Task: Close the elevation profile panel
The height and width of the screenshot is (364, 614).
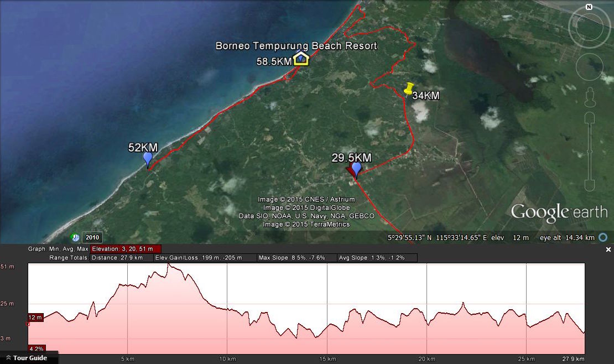Action: (608, 249)
